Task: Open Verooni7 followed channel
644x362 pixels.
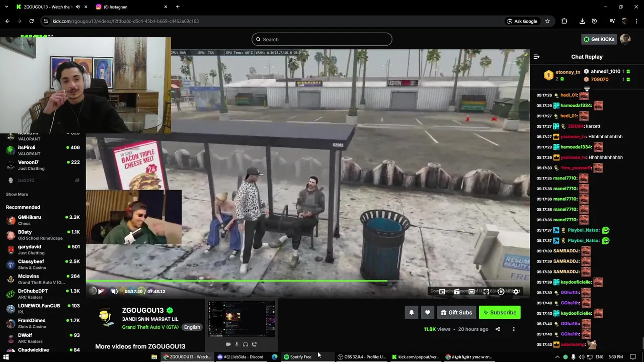Action: [x=43, y=165]
